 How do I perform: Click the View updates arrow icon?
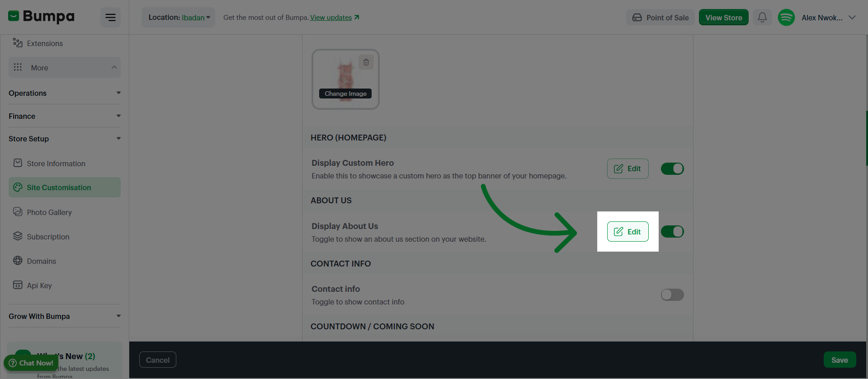357,17
